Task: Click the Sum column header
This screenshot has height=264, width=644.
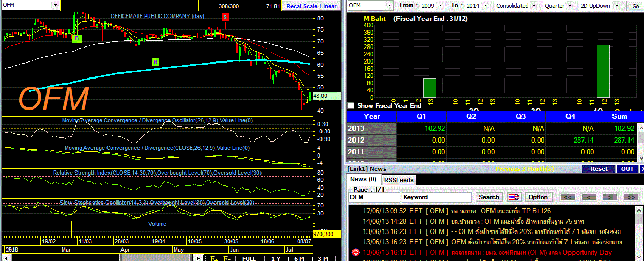Action: [619, 116]
